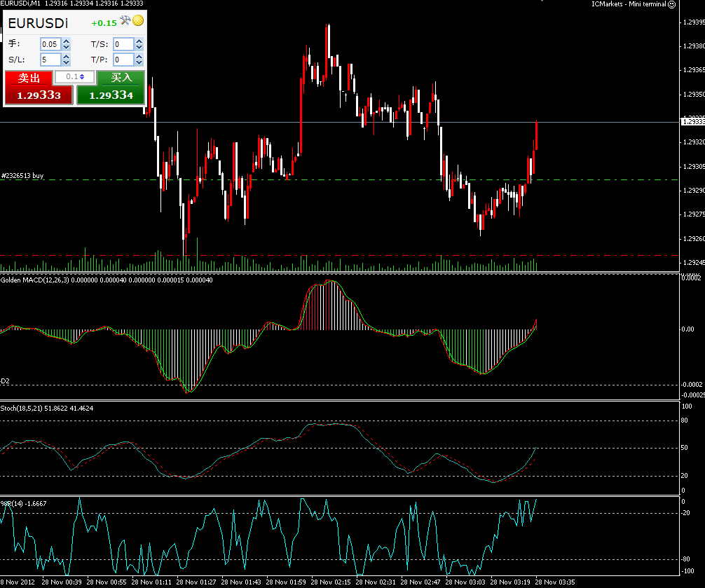Click the yellow coin icon in the panel

click(x=138, y=20)
